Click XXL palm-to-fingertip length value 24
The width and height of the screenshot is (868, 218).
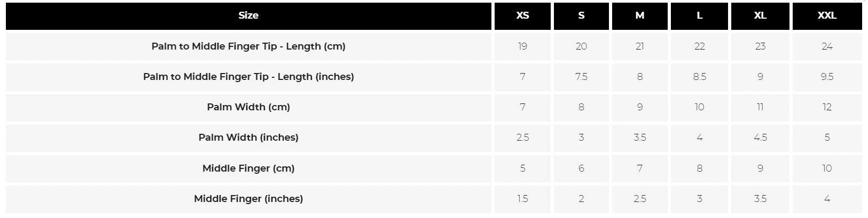click(x=827, y=46)
